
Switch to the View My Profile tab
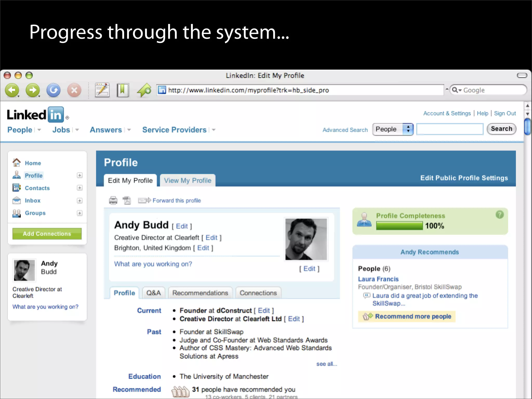[188, 181]
